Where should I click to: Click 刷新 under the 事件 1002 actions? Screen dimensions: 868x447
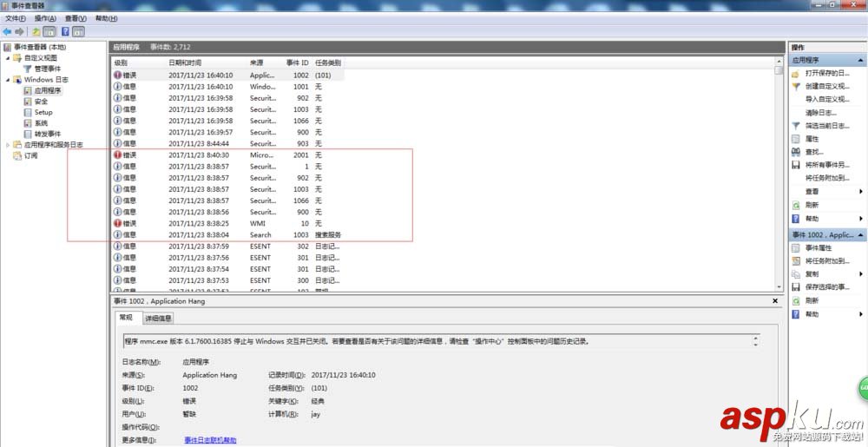click(812, 300)
